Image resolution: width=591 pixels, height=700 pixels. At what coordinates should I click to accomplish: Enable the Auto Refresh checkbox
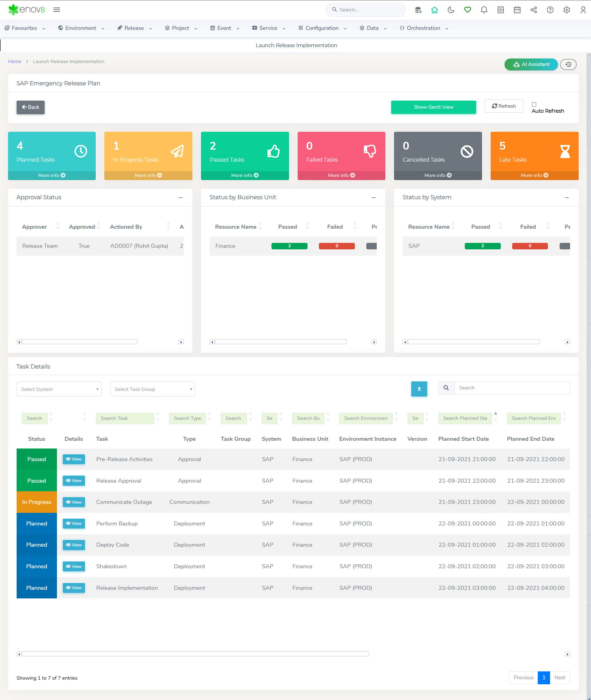534,105
